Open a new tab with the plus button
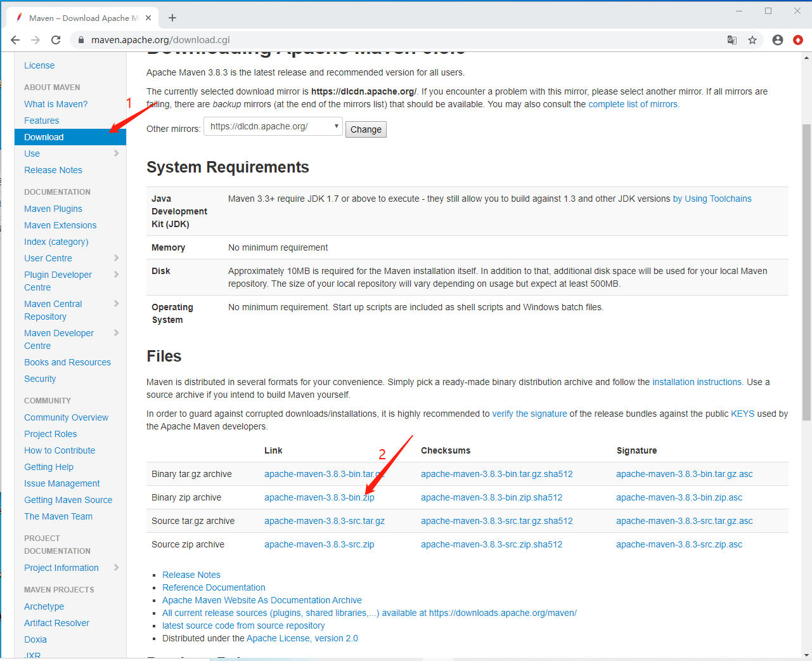 coord(172,18)
